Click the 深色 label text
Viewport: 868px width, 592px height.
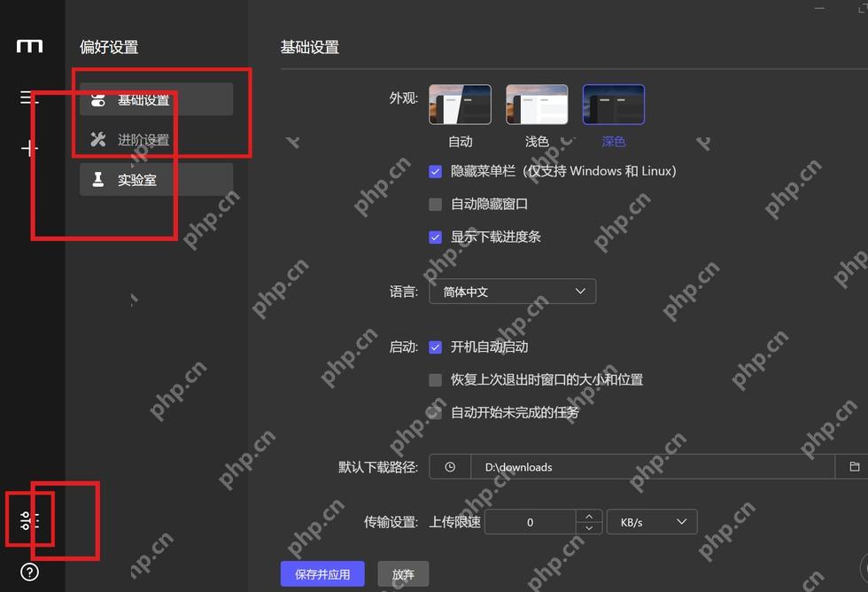point(613,142)
